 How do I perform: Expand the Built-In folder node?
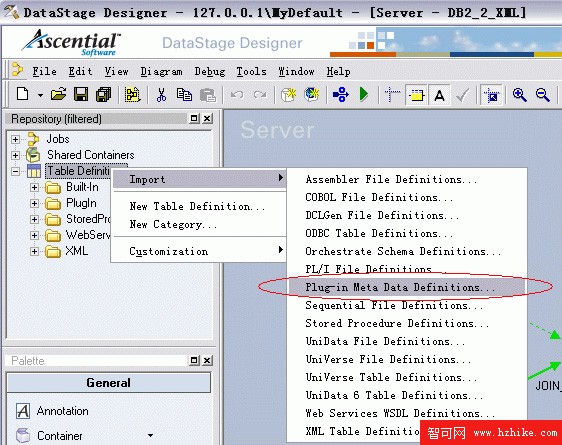click(34, 187)
